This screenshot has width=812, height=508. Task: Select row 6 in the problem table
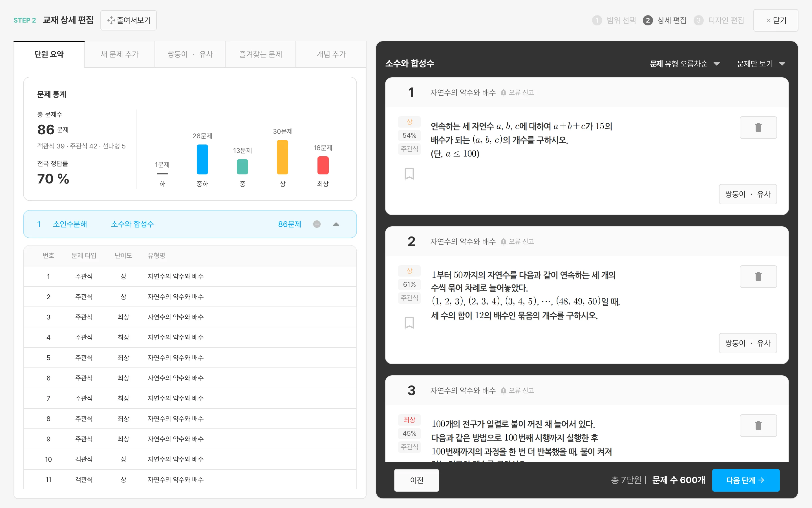tap(190, 378)
